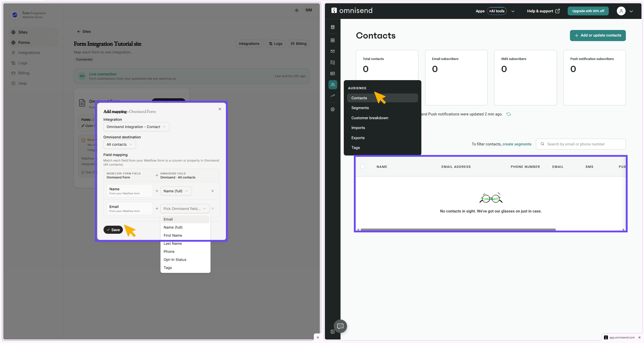Image resolution: width=644 pixels, height=343 pixels.
Task: Expand the Apps menu chevron in Omnisend header
Action: (x=513, y=11)
